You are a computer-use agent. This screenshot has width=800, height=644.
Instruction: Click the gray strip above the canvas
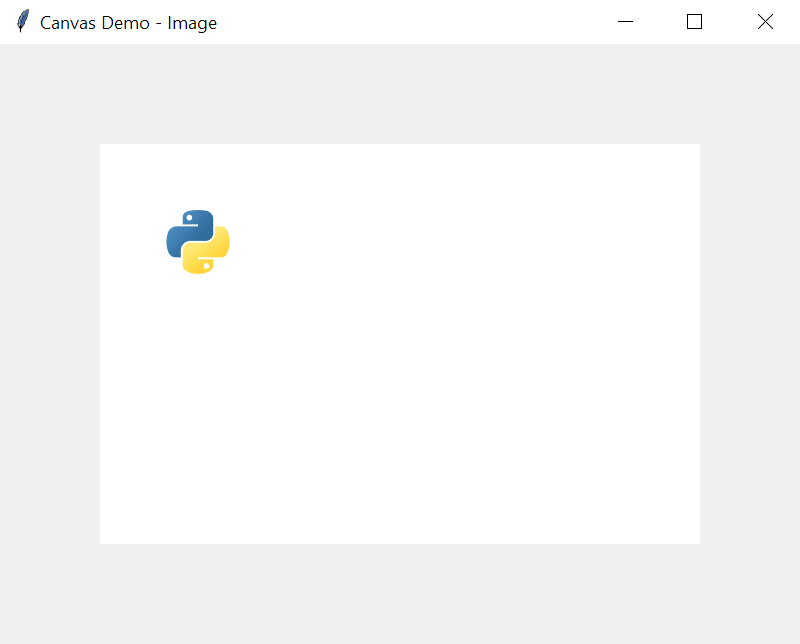[x=400, y=95]
